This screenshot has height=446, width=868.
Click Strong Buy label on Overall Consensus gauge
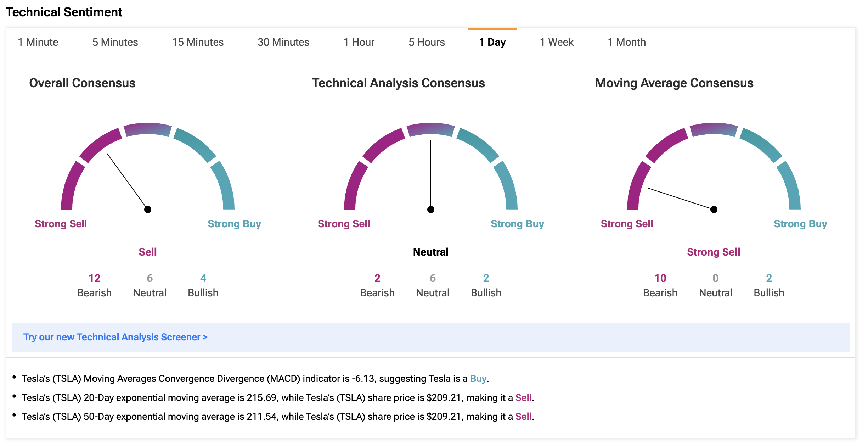point(234,224)
